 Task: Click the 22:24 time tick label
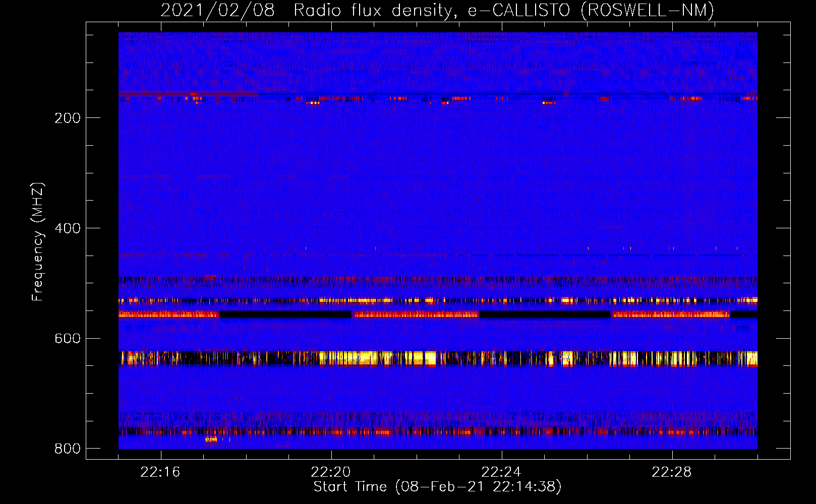click(x=501, y=472)
